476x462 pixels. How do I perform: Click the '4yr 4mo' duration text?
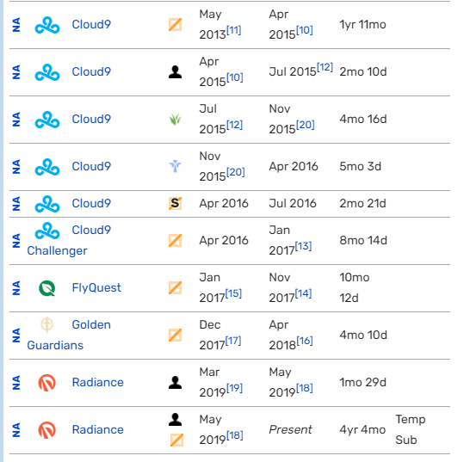(x=362, y=430)
